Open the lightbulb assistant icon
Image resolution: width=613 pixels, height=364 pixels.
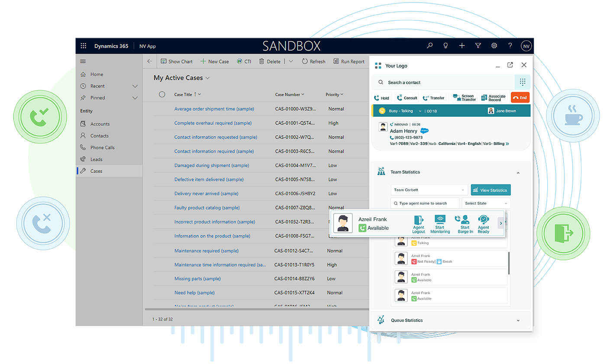(445, 45)
